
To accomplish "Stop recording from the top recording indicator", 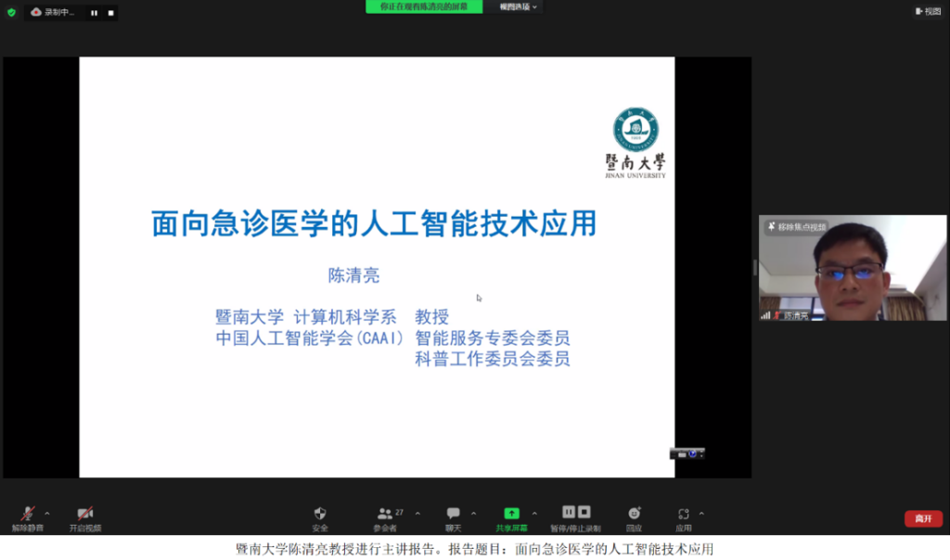I will pos(111,13).
